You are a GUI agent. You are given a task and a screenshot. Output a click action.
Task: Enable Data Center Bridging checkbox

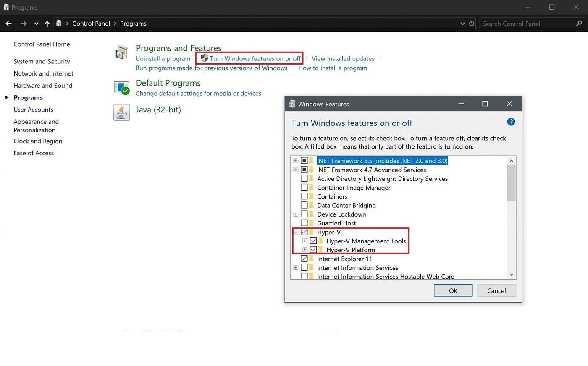point(304,205)
